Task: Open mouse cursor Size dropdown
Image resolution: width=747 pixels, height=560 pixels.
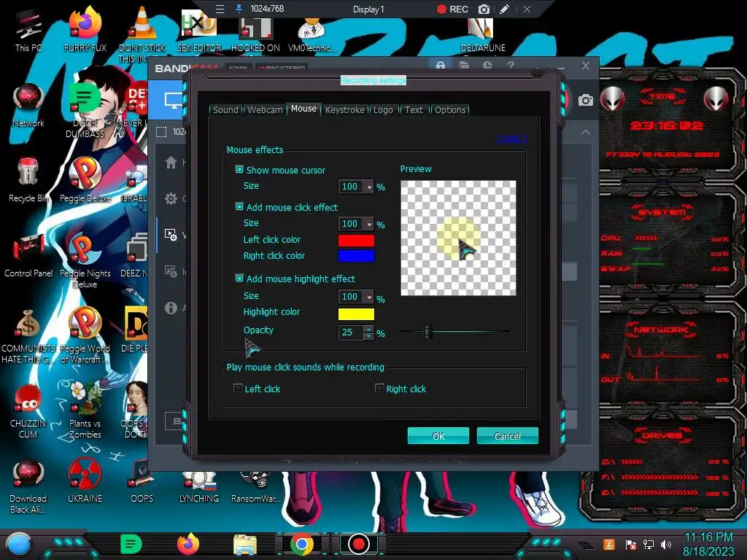Action: point(369,187)
